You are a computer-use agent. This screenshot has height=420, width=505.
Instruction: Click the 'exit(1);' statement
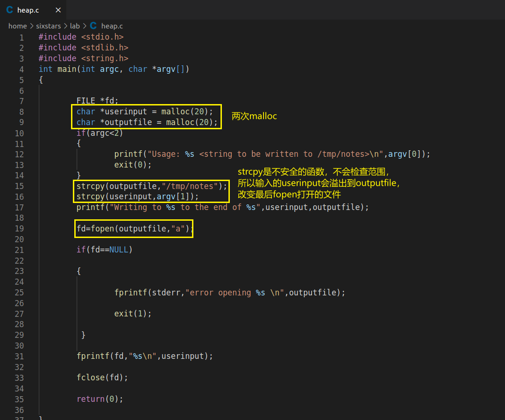[133, 314]
